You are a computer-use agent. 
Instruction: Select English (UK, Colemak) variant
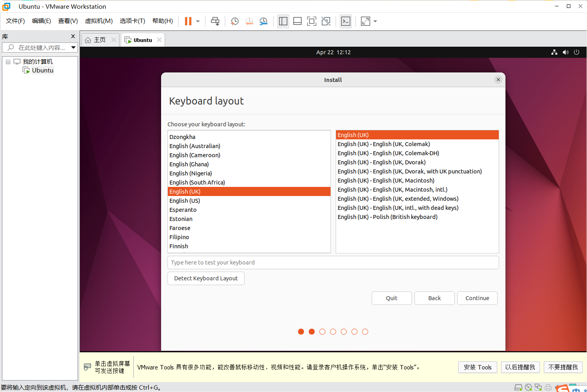(x=417, y=144)
